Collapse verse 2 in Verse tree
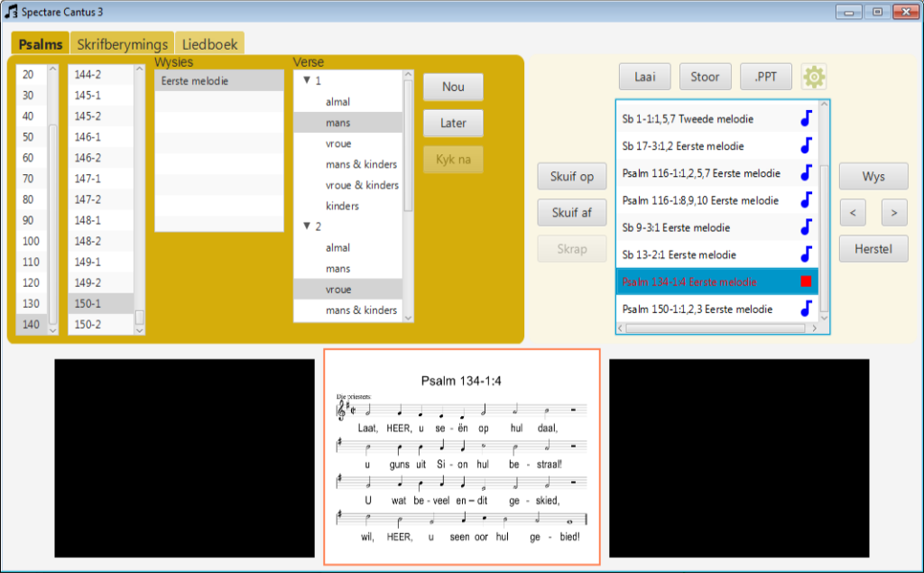924x573 pixels. [306, 226]
